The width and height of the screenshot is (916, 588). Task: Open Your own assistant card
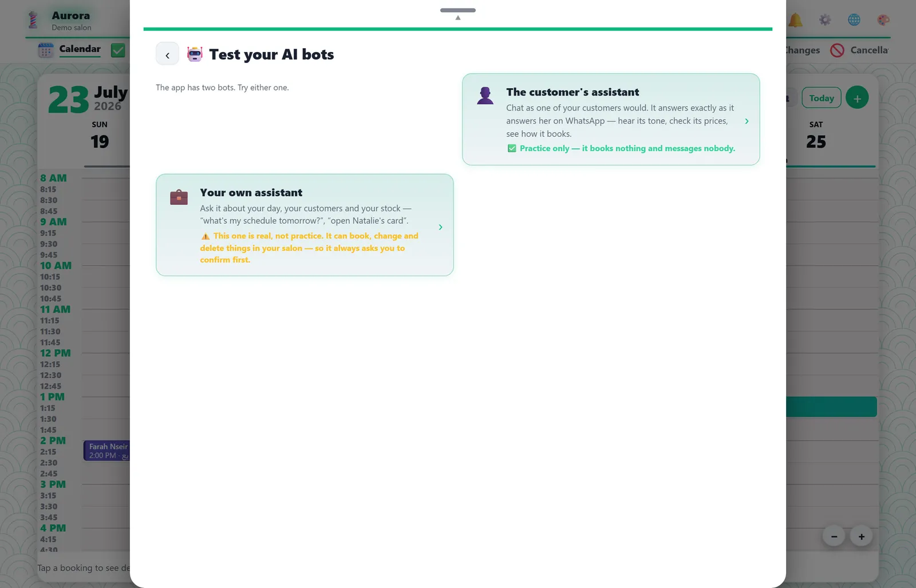tap(305, 225)
